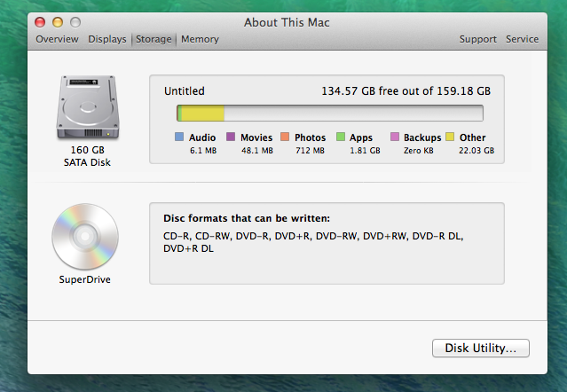Click the pink Backups legend swatch

[x=394, y=137]
